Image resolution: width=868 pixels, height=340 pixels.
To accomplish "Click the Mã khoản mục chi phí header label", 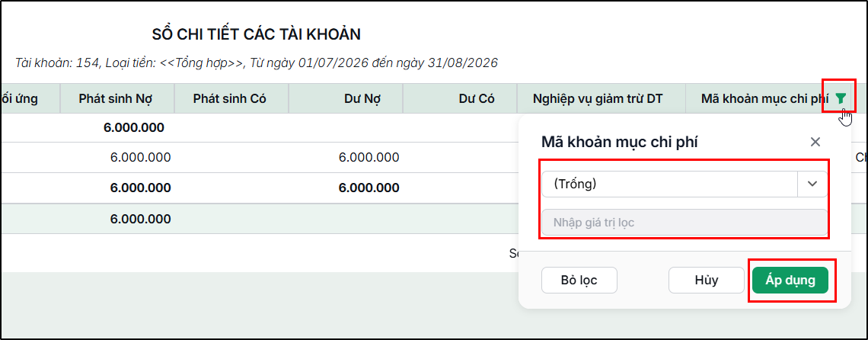I will coord(764,99).
